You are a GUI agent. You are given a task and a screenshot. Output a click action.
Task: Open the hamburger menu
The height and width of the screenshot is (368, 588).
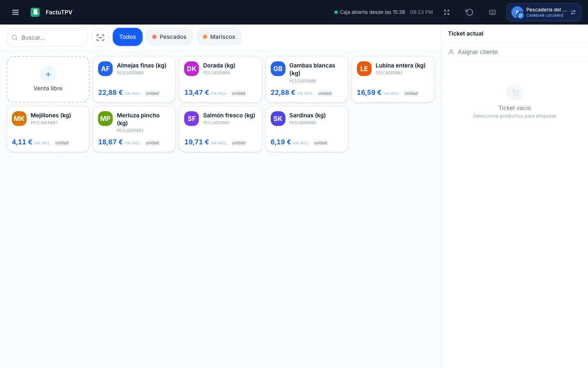[16, 12]
